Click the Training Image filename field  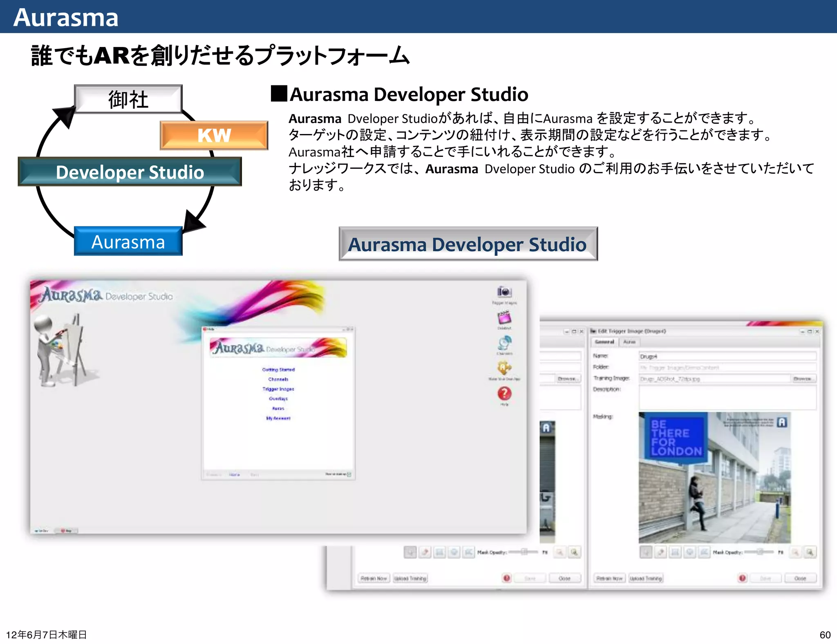pyautogui.click(x=714, y=379)
